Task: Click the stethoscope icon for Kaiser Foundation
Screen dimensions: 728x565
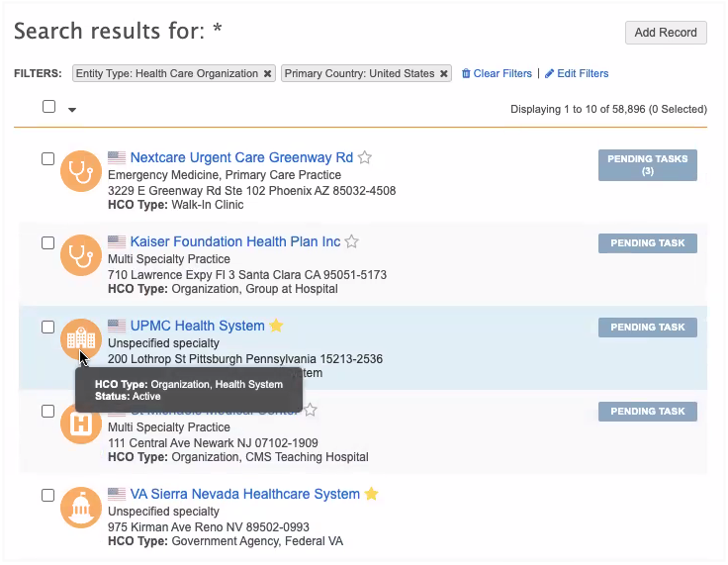Action: coord(80,256)
